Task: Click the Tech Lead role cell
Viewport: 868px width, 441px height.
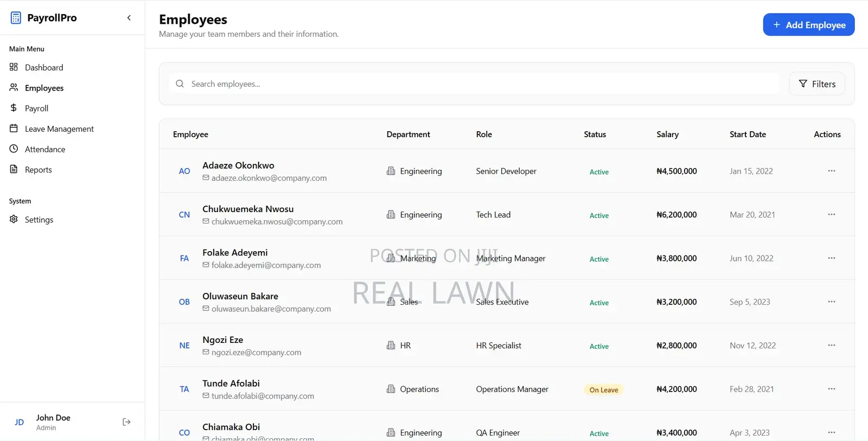Action: click(493, 215)
